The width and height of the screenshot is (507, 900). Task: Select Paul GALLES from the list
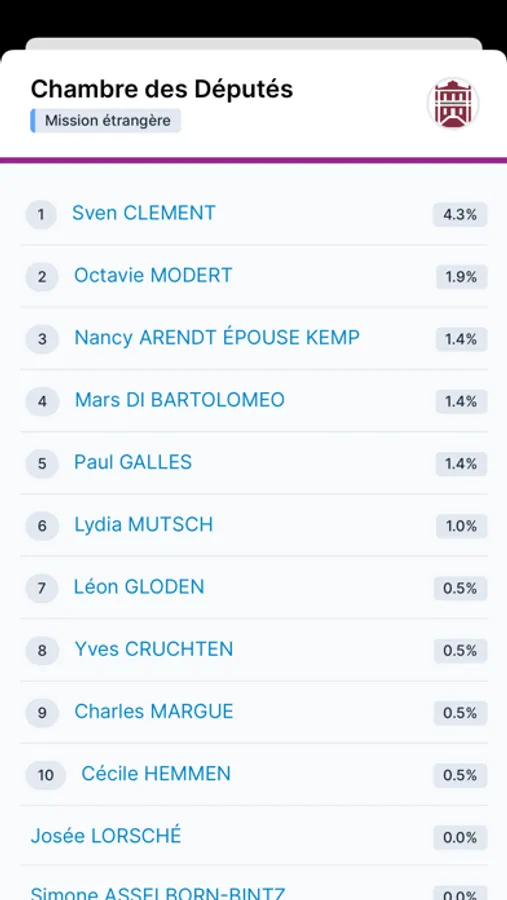(133, 462)
